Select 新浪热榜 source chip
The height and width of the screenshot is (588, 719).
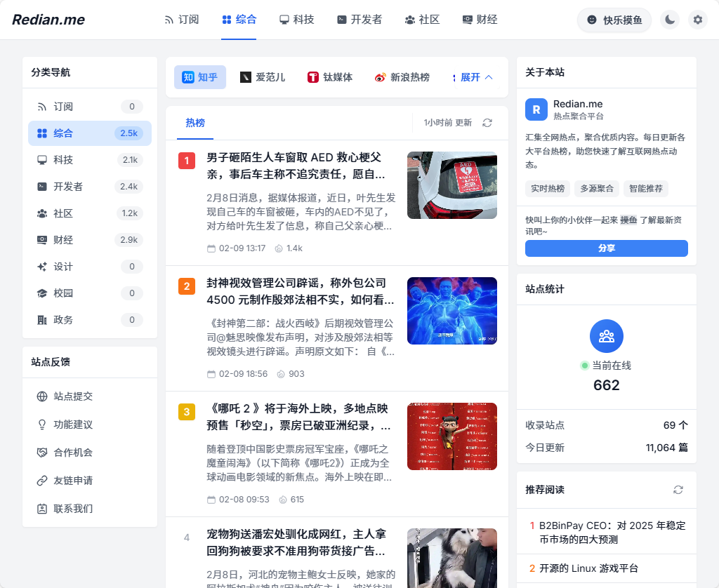[x=402, y=77]
